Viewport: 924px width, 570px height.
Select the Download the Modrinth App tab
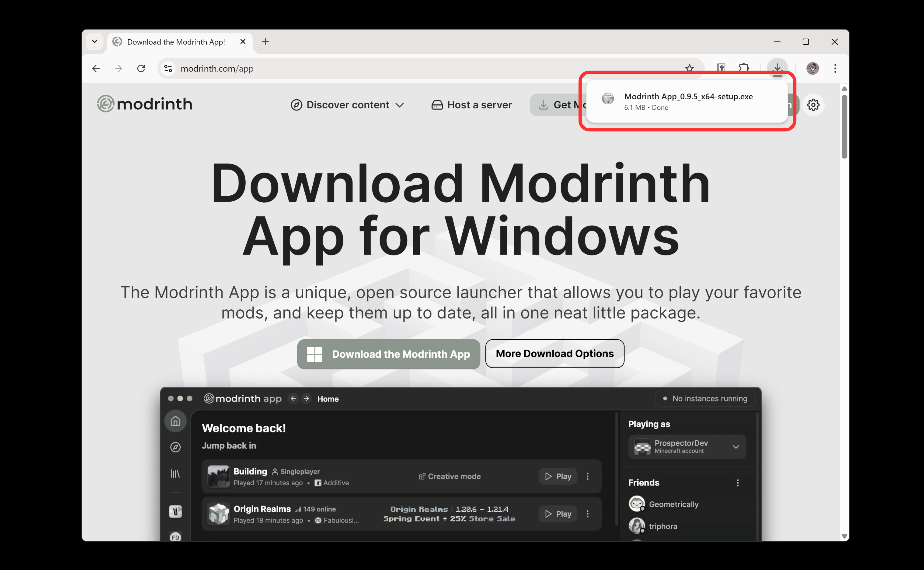point(176,42)
